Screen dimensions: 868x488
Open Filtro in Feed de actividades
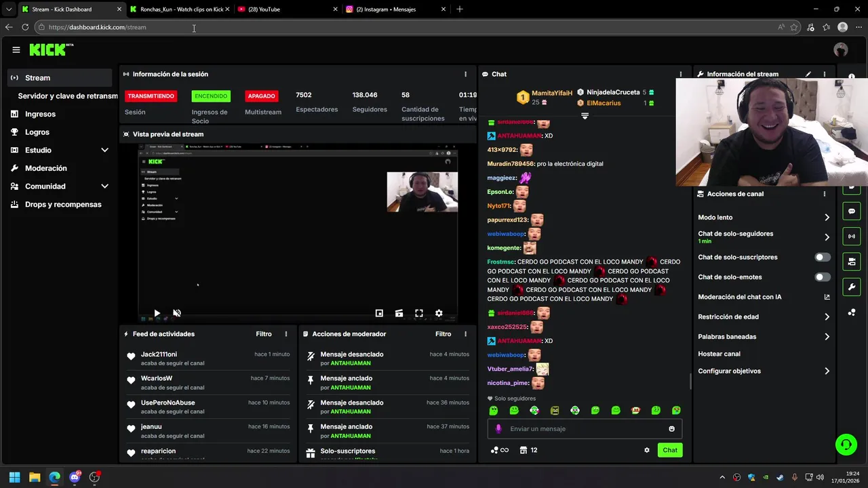tap(264, 334)
